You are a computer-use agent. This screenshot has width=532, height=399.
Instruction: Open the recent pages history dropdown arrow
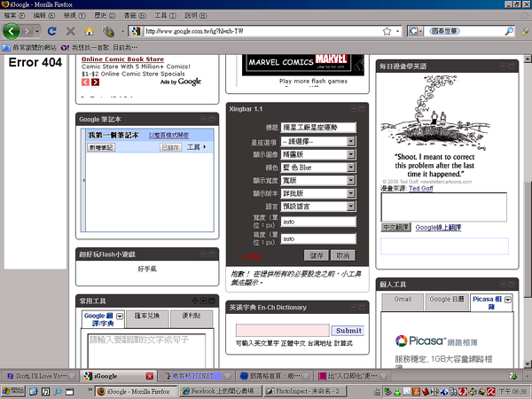pos(37,32)
